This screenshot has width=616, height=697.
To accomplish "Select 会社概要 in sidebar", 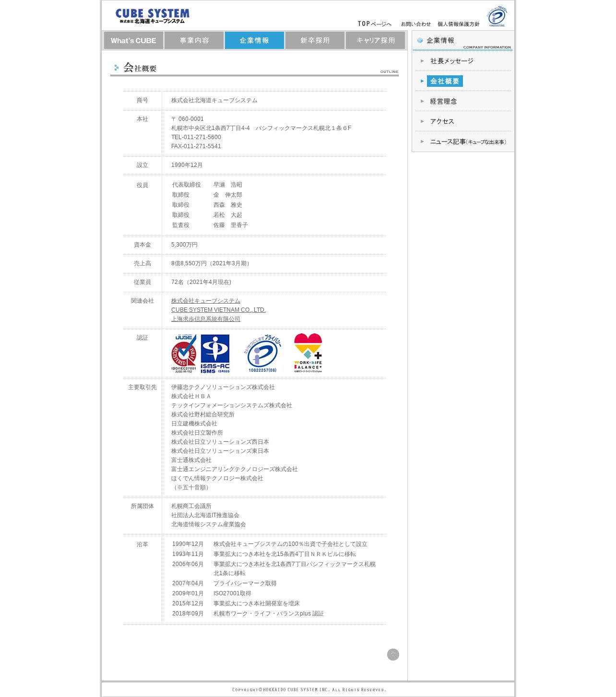I will pyautogui.click(x=445, y=81).
